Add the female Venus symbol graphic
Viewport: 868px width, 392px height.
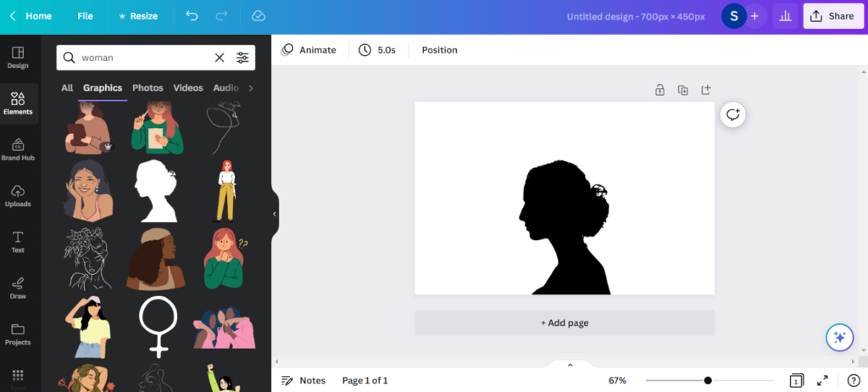coord(159,327)
